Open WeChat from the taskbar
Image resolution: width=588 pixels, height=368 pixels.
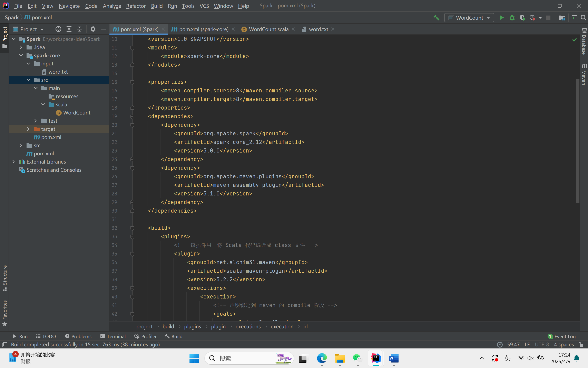click(358, 358)
